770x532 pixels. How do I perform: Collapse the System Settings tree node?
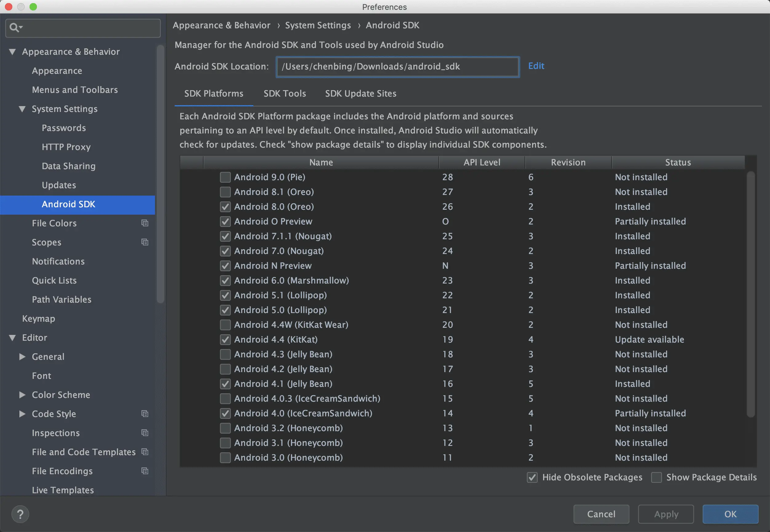(x=22, y=109)
